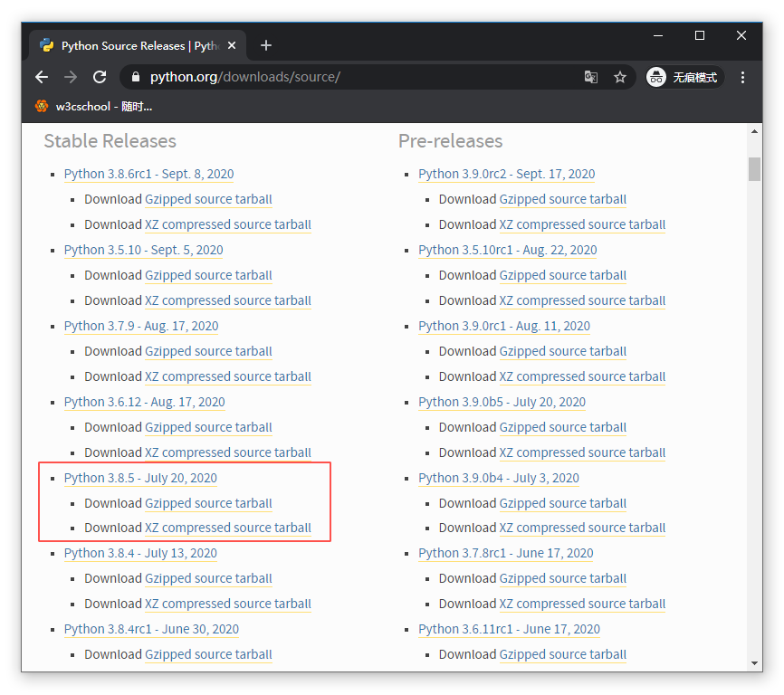Click the browser back arrow

[42, 77]
